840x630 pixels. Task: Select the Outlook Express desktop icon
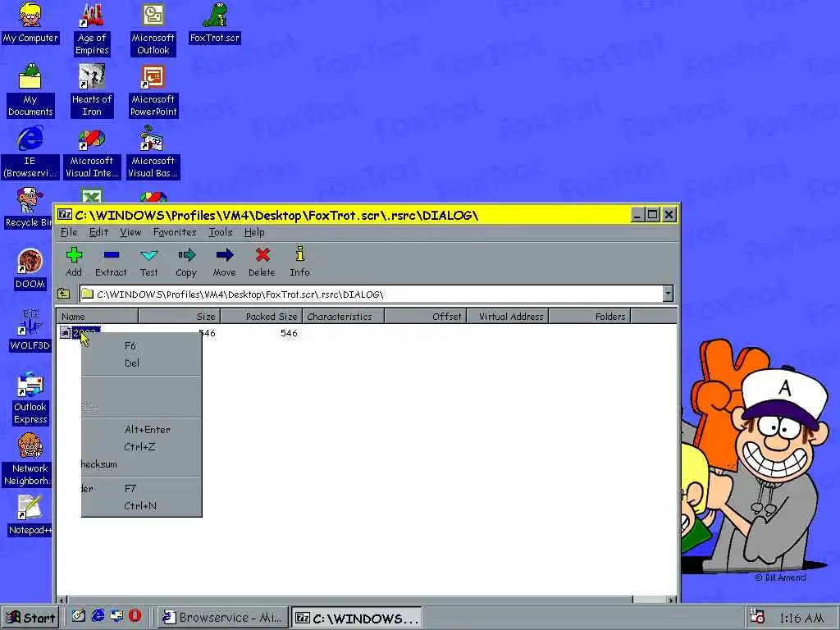(x=30, y=398)
